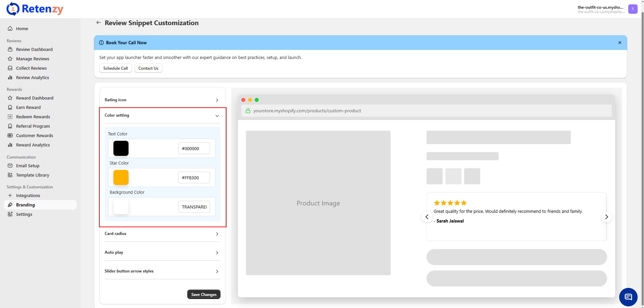
Task: Click the Home icon in the sidebar
Action: tap(10, 29)
